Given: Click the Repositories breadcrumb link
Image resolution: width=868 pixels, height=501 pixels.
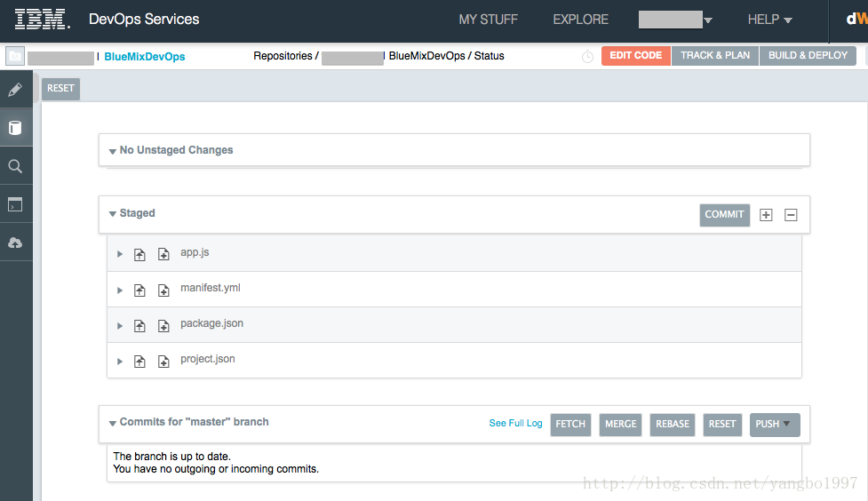Looking at the screenshot, I should [x=283, y=56].
